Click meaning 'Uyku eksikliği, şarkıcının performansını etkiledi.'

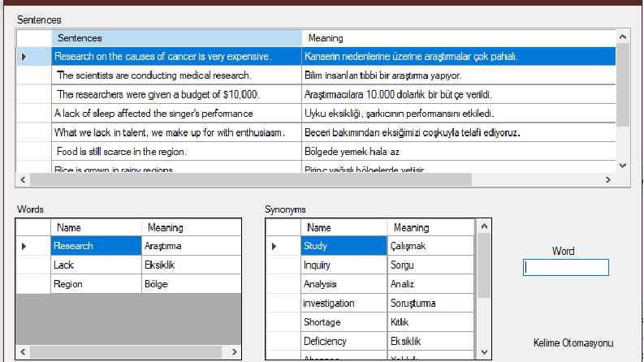pyautogui.click(x=459, y=114)
